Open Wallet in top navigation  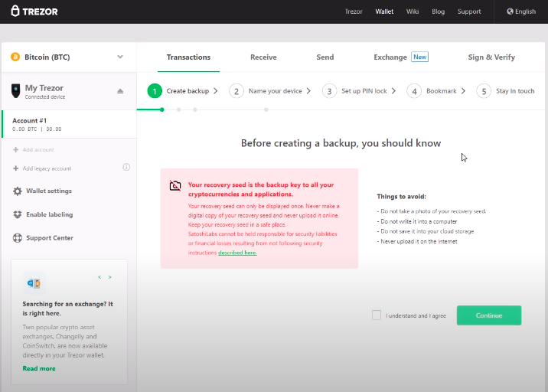click(384, 11)
